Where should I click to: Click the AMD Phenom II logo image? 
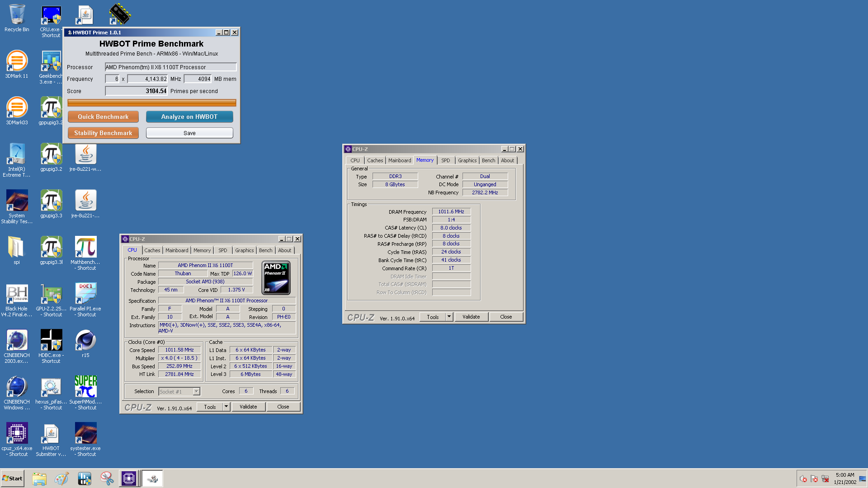(276, 278)
